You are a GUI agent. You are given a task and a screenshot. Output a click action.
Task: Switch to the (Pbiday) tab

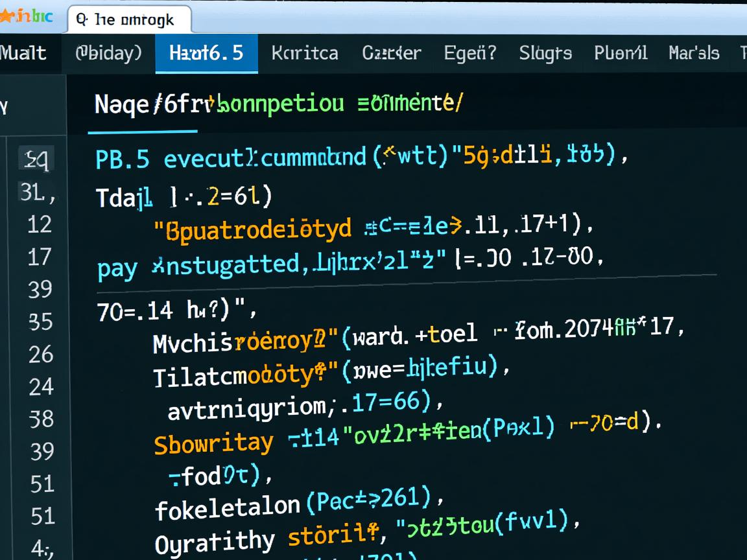[108, 53]
